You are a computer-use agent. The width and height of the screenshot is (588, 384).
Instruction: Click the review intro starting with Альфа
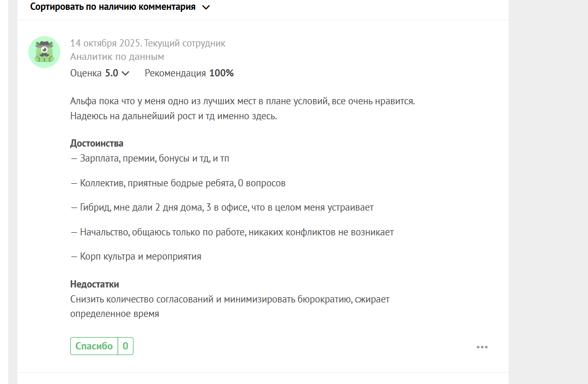coord(242,101)
